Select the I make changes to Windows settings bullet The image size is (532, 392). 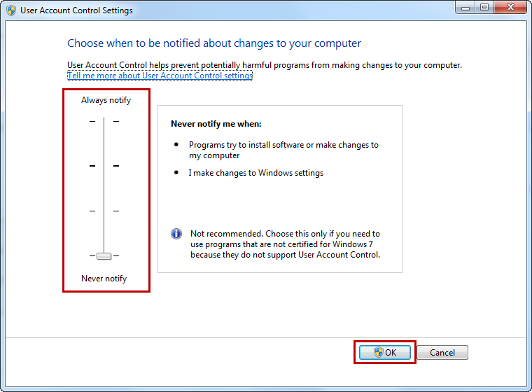256,173
